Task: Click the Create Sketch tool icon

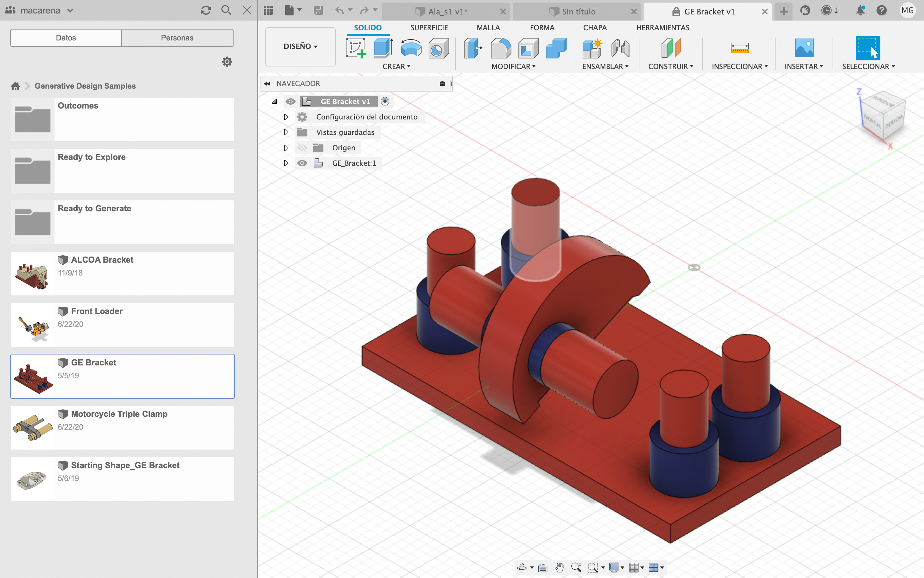Action: 356,48
